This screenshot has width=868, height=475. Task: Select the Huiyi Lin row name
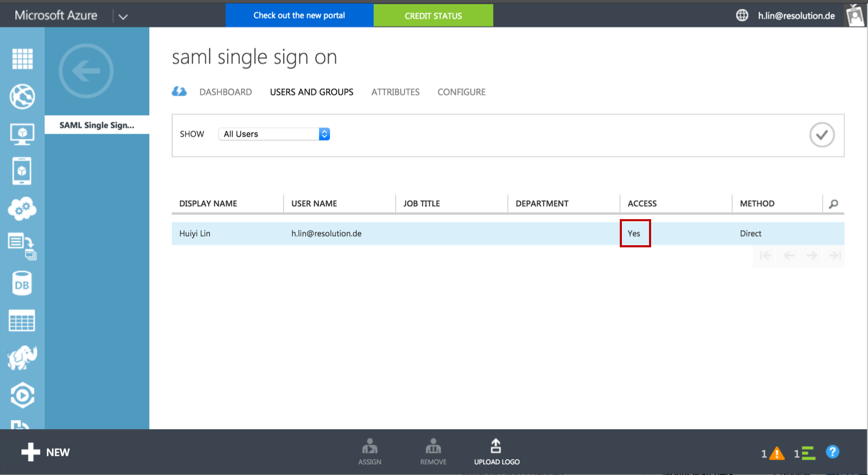tap(195, 234)
